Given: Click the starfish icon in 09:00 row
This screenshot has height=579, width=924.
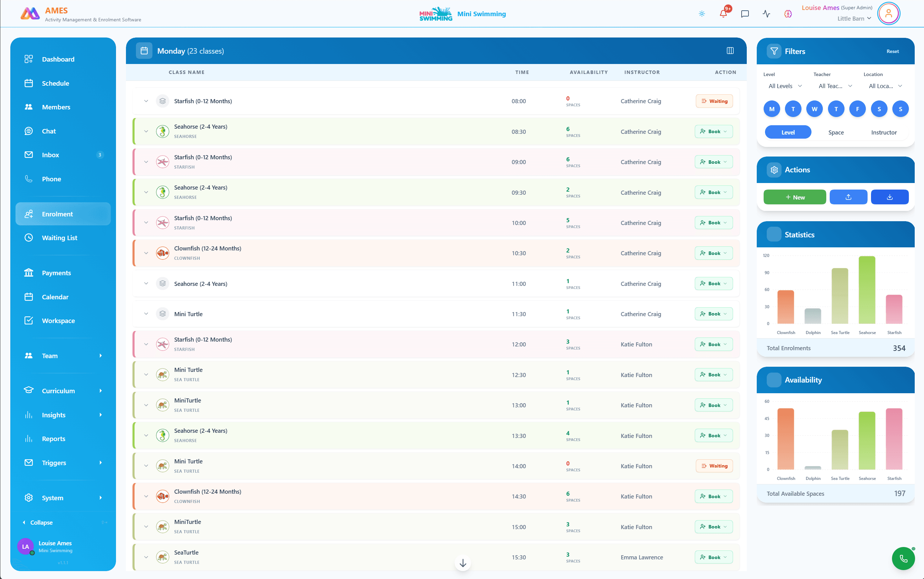Looking at the screenshot, I should tap(162, 162).
